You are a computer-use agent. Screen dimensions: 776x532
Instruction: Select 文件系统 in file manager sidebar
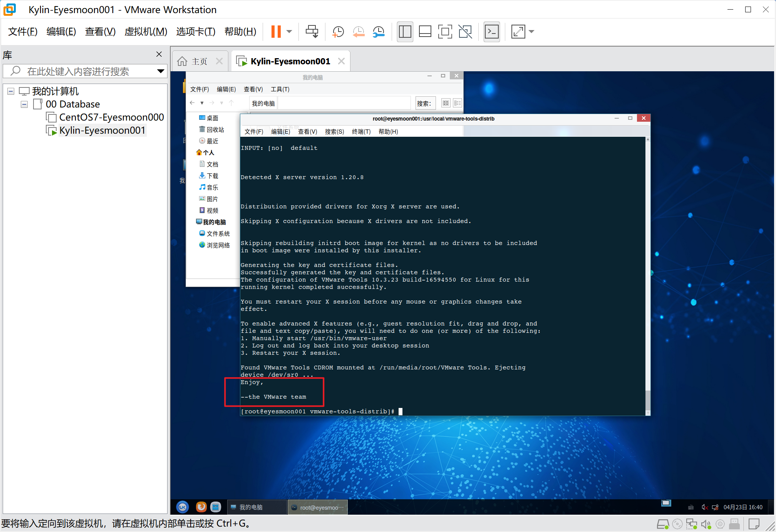[x=215, y=233]
